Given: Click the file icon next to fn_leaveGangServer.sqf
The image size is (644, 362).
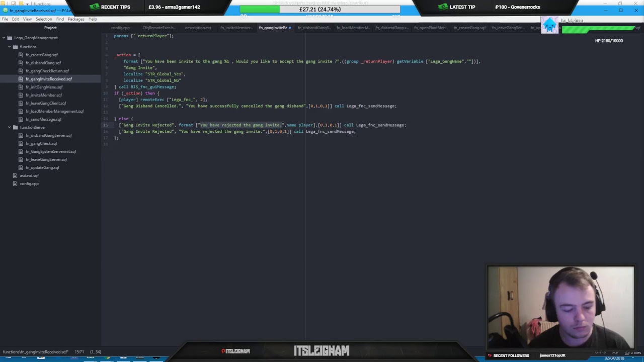Looking at the screenshot, I should tap(21, 159).
